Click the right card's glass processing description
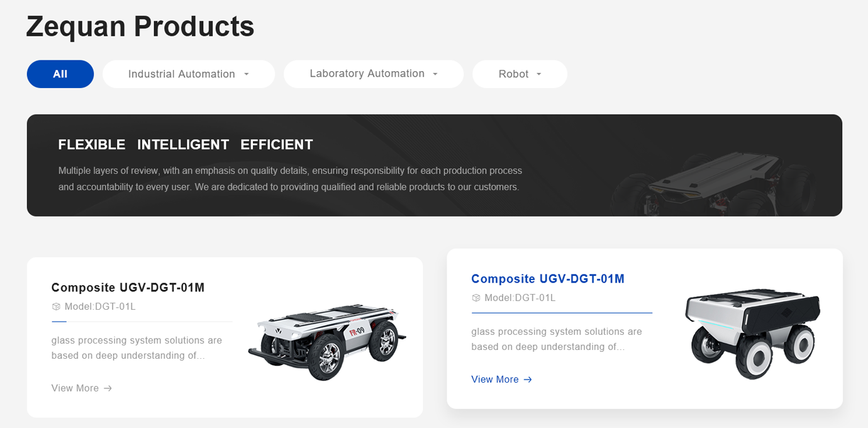 pyautogui.click(x=557, y=339)
